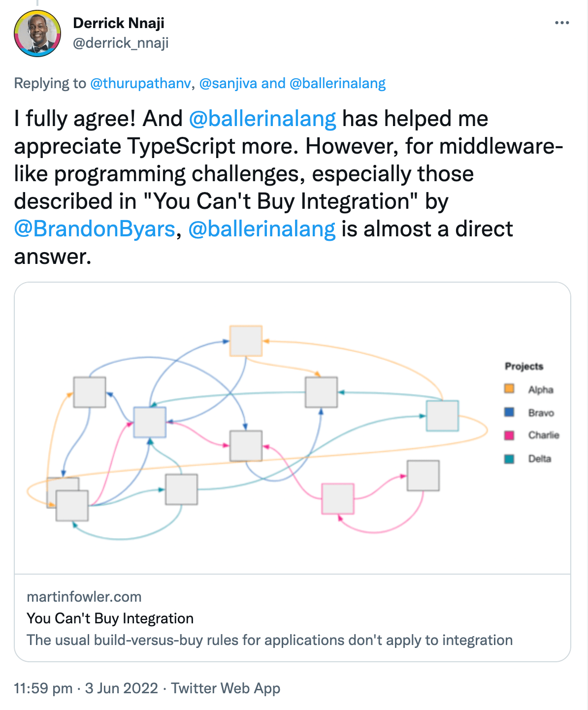Open the Derrick Nnaji display name

click(119, 23)
